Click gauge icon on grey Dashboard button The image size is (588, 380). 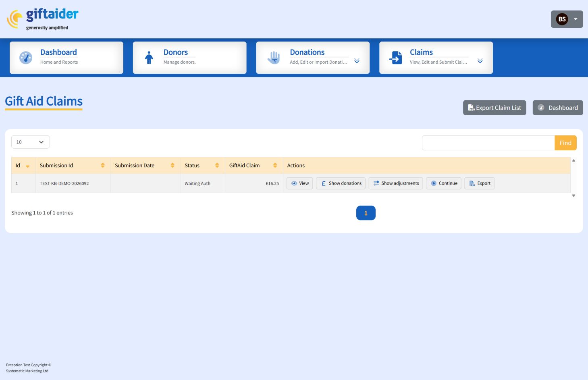click(541, 108)
